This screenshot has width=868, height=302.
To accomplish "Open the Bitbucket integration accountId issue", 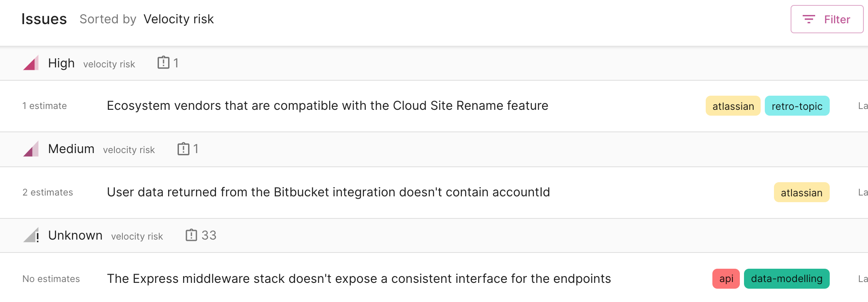I will point(328,192).
